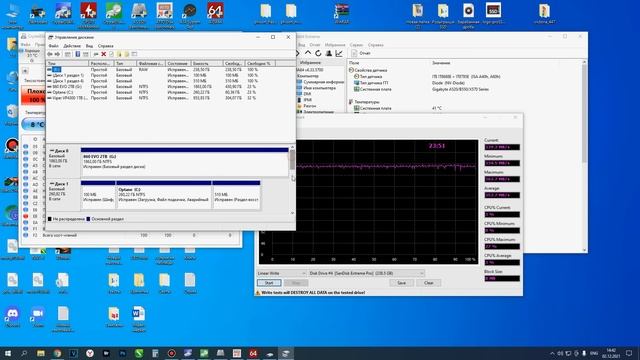Click the red X delete icon in Disk Management
640x360 pixels.
tap(104, 54)
